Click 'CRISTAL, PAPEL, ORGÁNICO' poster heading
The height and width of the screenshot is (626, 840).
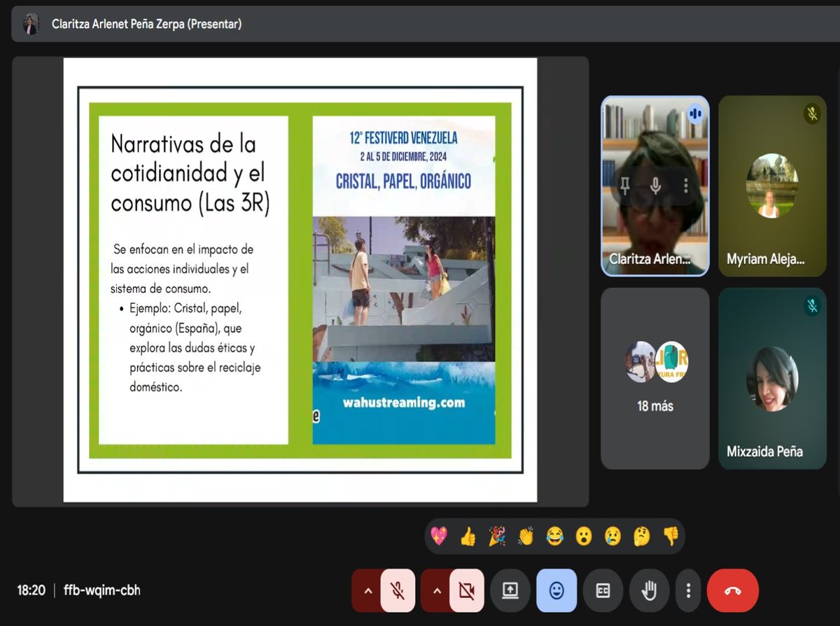click(403, 181)
